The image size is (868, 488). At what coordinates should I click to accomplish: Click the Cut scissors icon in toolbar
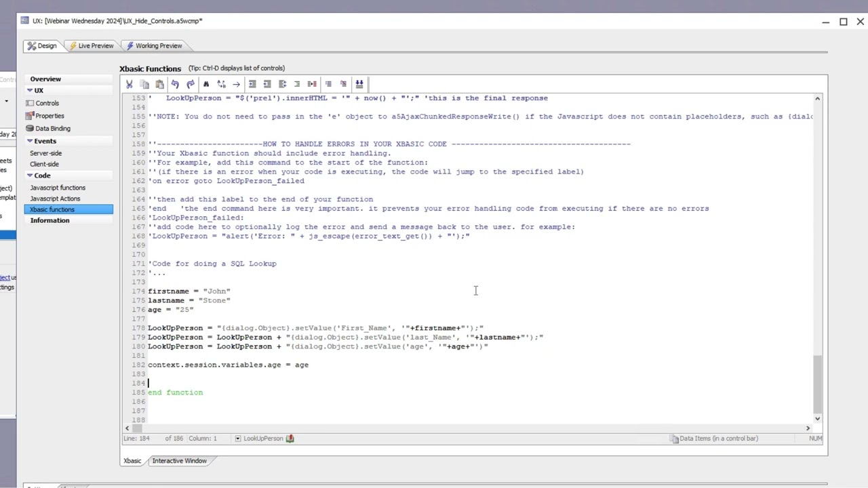point(129,84)
